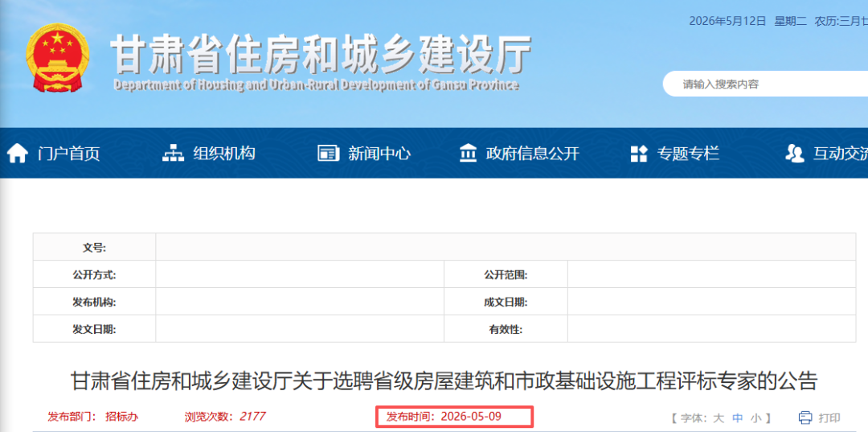
Task: Click the home icon beside 门户首页
Action: [x=17, y=154]
